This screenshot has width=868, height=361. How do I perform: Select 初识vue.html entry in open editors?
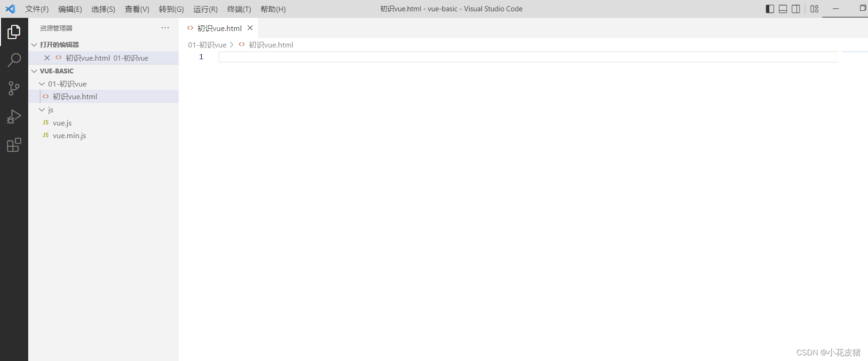coord(103,58)
